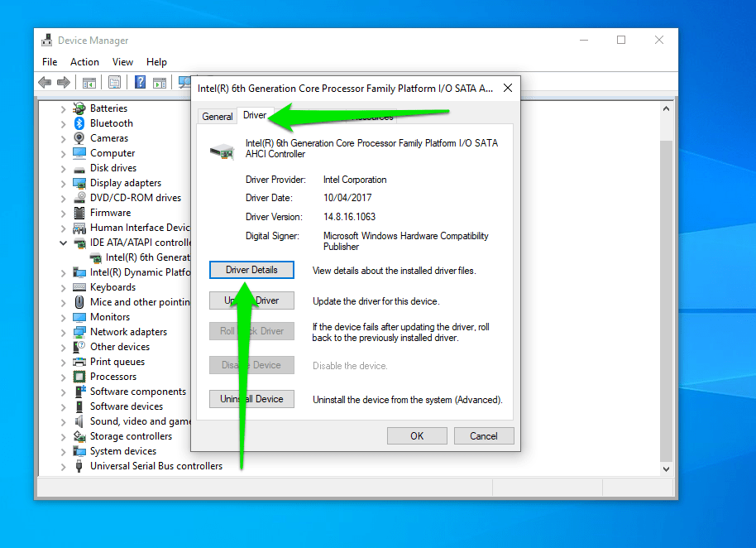Click the Computer category icon
This screenshot has height=548, width=756.
(79, 153)
